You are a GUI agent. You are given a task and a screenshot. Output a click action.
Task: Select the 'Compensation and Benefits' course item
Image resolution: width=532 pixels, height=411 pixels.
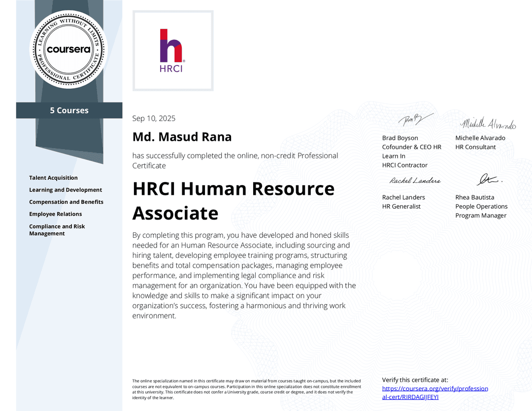point(66,202)
